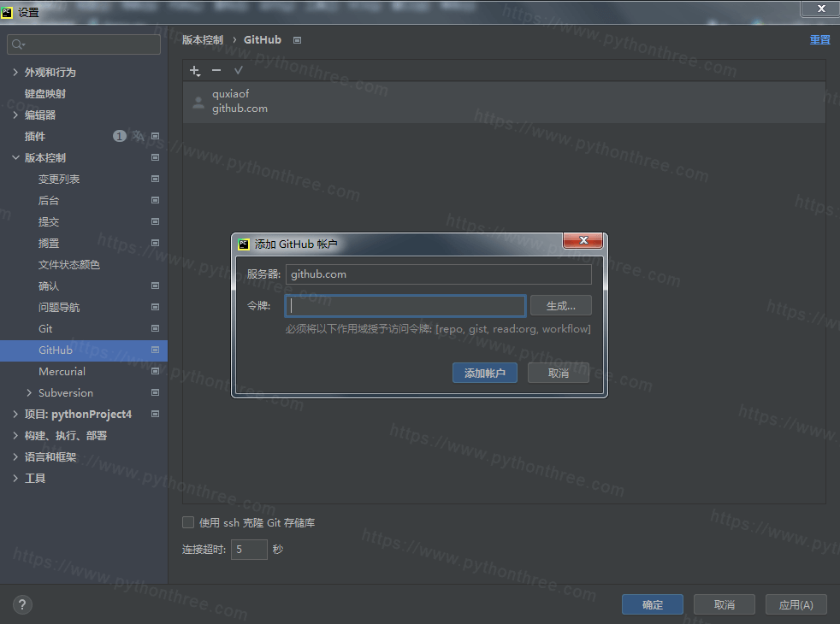
Task: Expand the 外观和行为 section
Action: (15, 73)
